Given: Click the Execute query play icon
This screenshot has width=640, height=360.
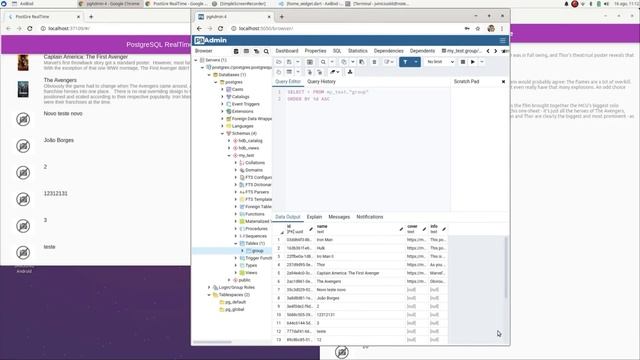Looking at the screenshot, I should pyautogui.click(x=473, y=62).
